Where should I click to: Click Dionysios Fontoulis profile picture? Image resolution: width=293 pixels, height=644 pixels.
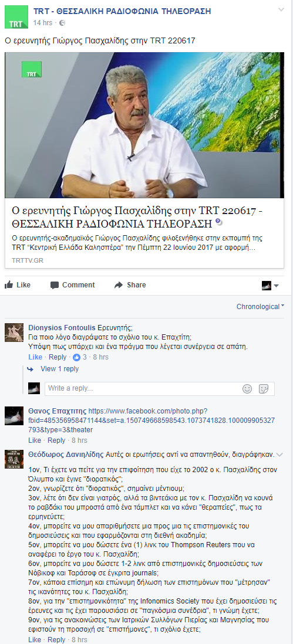tap(14, 333)
